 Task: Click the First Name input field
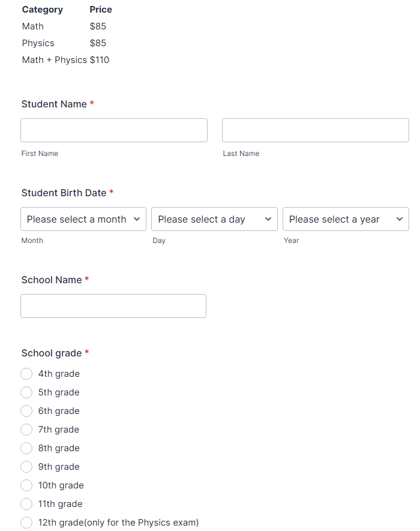[x=114, y=130]
